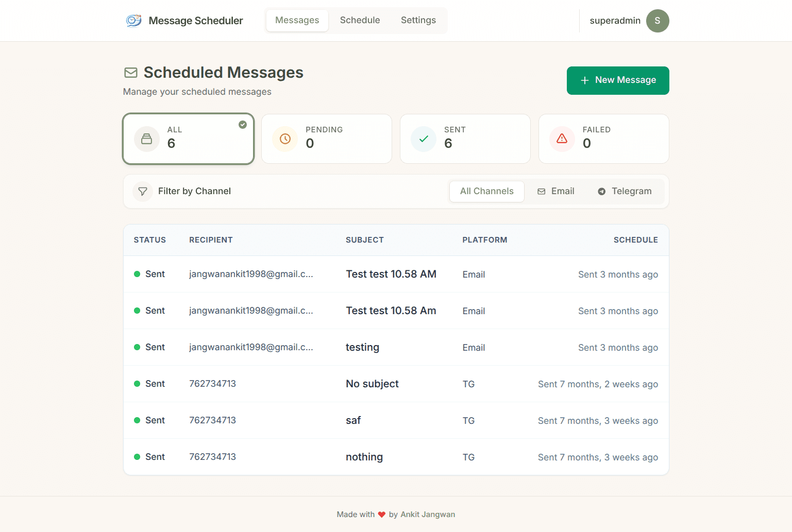Viewport: 792px width, 532px height.
Task: Click the red heart icon in footer
Action: (x=382, y=514)
